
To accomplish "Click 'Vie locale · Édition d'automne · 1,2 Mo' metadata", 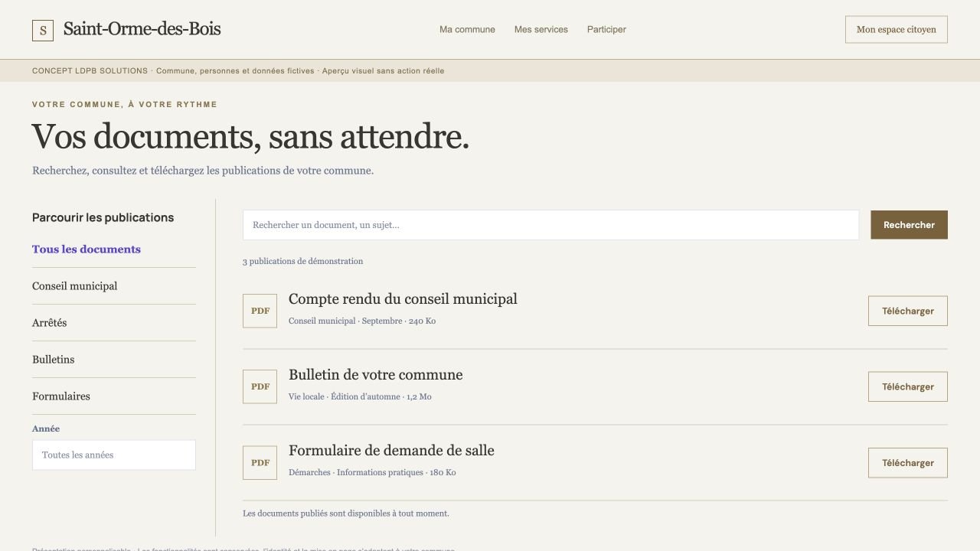I will [360, 397].
